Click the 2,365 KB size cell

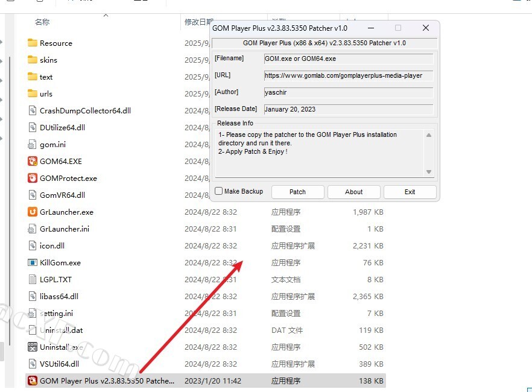point(368,296)
